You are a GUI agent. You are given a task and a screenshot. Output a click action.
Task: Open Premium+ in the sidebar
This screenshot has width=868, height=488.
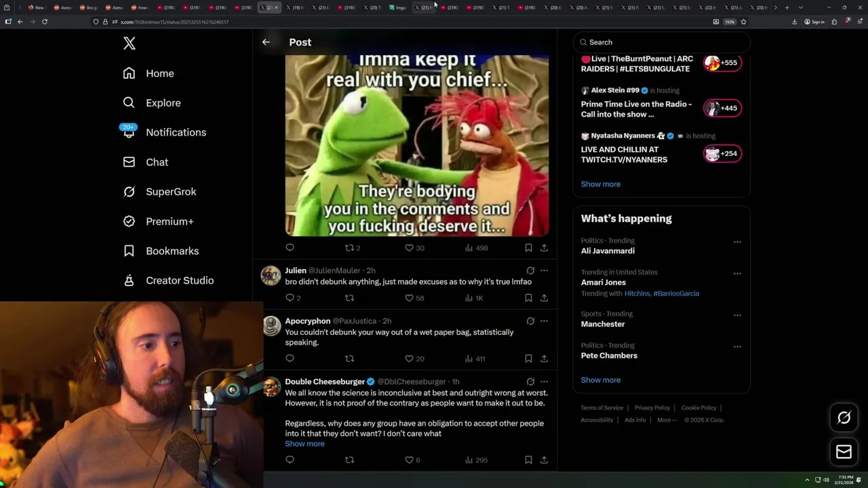click(158, 221)
